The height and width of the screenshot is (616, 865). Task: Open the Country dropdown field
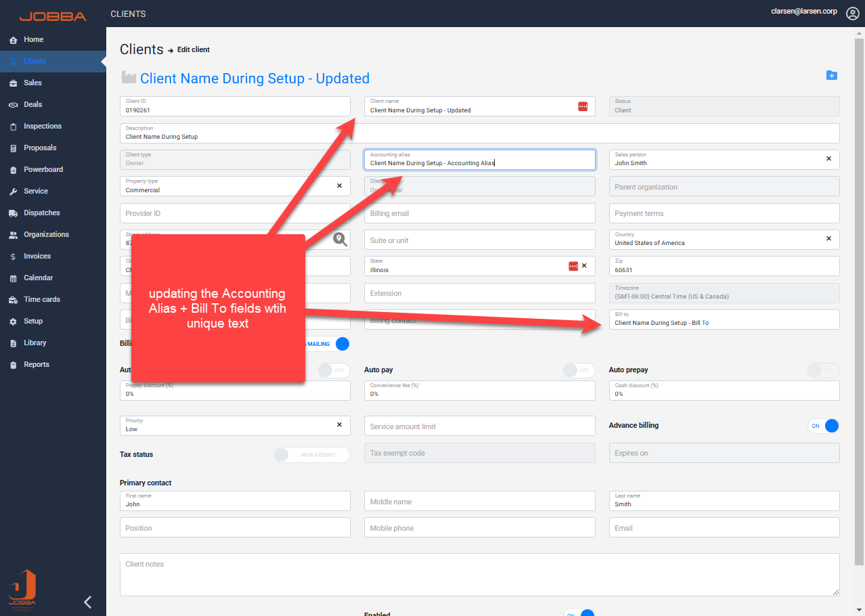pyautogui.click(x=717, y=240)
